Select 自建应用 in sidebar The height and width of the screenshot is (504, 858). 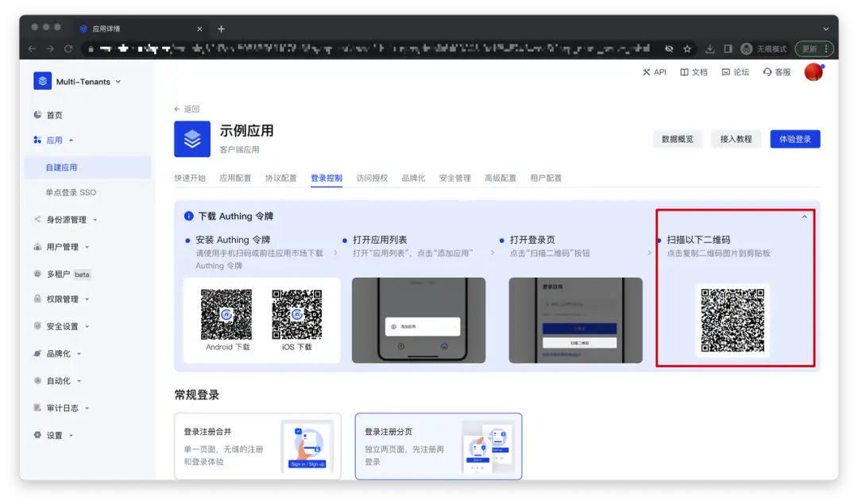coord(87,167)
